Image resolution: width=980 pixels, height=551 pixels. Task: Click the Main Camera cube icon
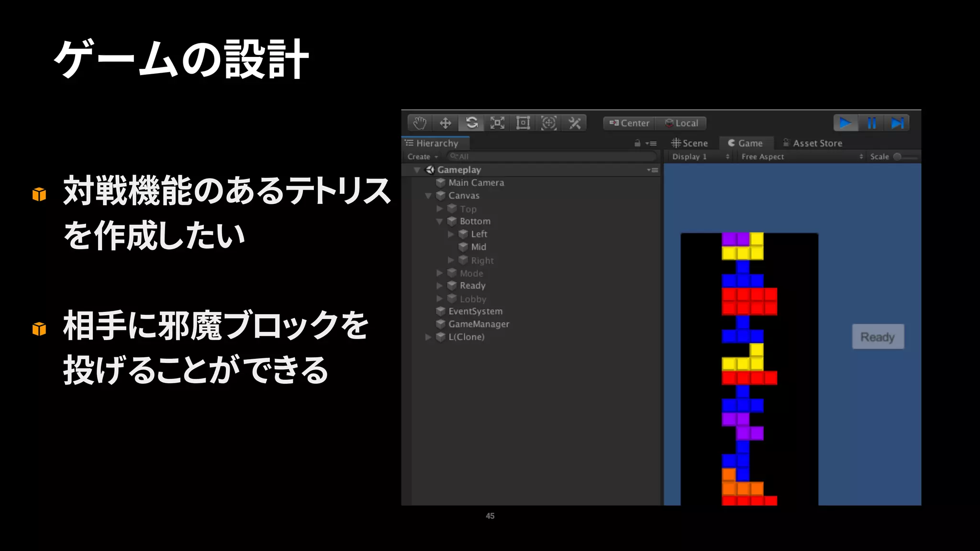441,183
